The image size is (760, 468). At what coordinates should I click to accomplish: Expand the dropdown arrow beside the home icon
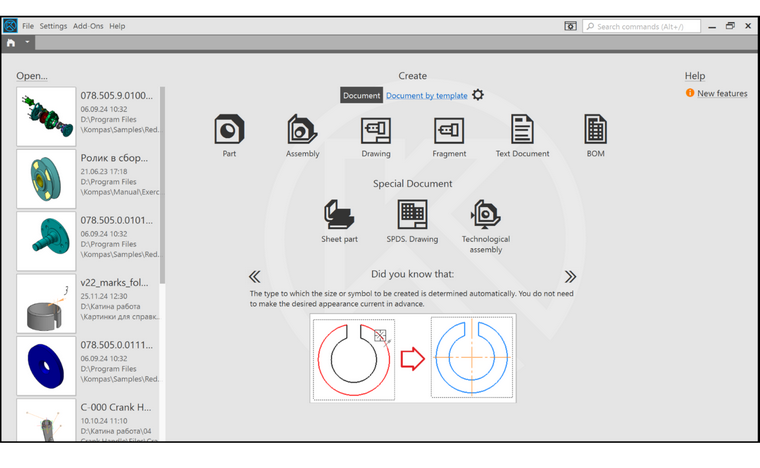28,43
